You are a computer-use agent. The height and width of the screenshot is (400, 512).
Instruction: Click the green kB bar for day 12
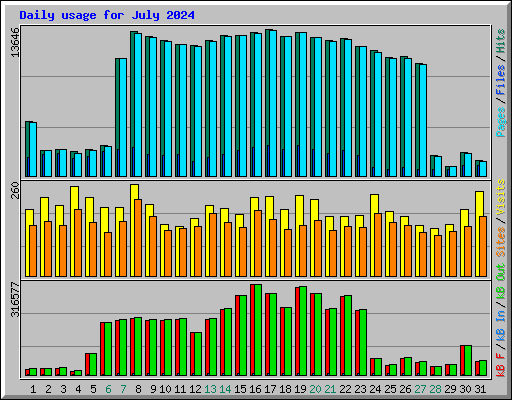coord(198,354)
